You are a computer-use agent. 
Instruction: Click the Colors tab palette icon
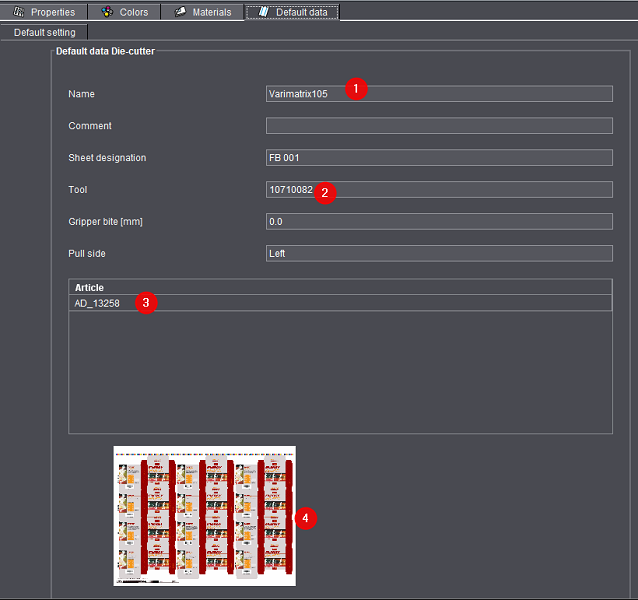click(x=107, y=12)
